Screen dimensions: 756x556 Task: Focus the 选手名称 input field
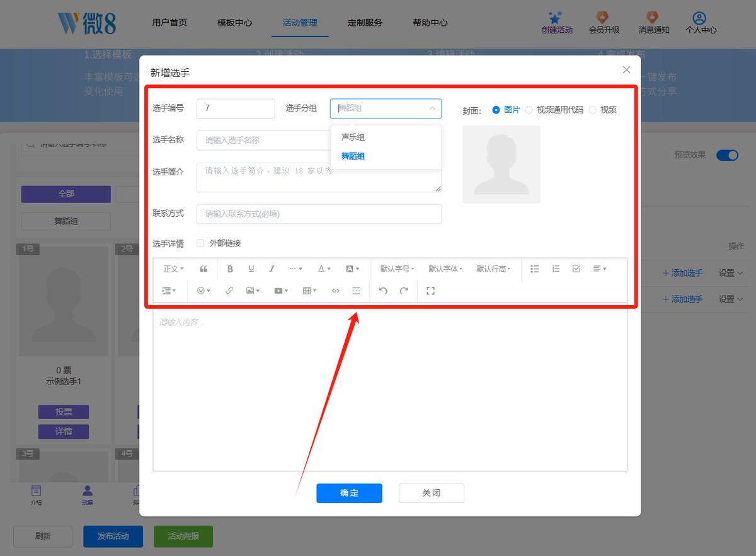pos(264,140)
